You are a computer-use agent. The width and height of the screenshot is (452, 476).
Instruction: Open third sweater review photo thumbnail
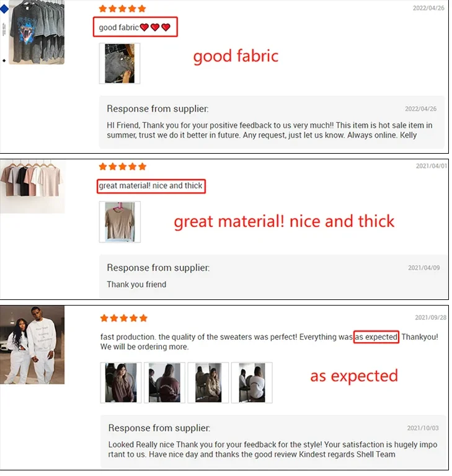[208, 382]
